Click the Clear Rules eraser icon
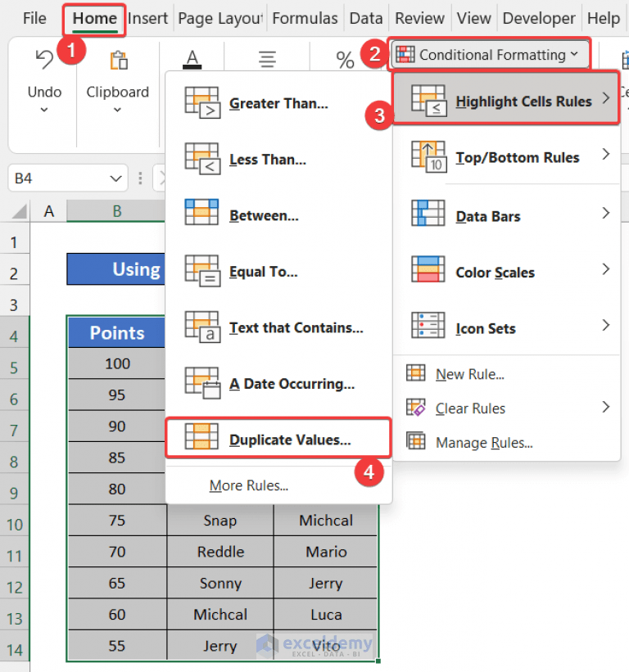 click(415, 407)
